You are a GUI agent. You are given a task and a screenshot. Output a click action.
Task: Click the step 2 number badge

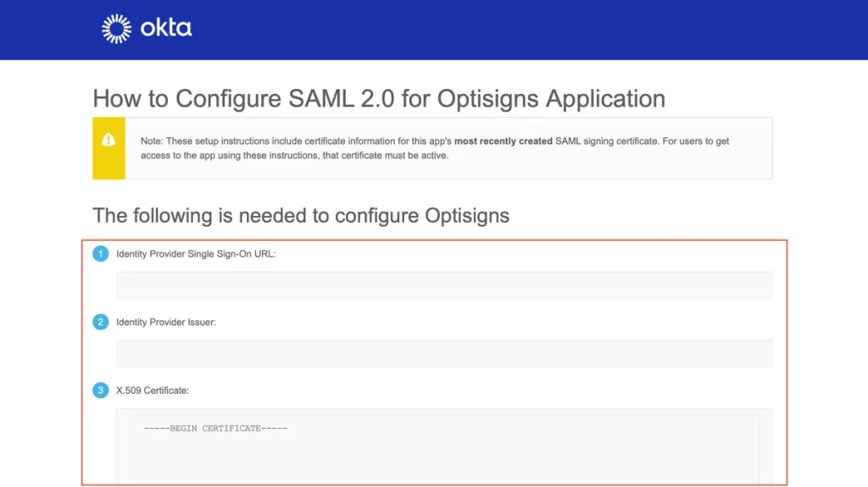pyautogui.click(x=101, y=322)
